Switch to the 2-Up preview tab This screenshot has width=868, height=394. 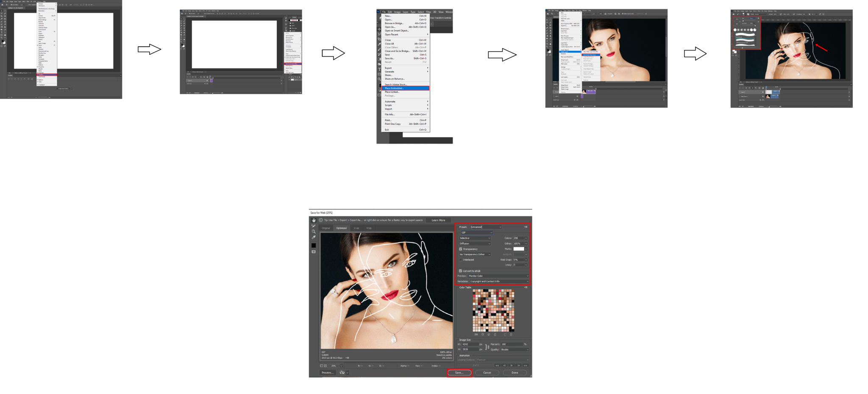(356, 228)
